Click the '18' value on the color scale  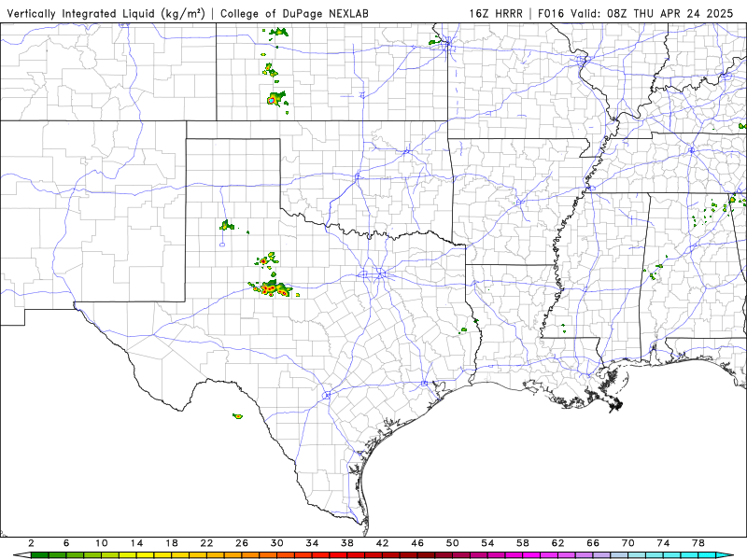(x=172, y=543)
